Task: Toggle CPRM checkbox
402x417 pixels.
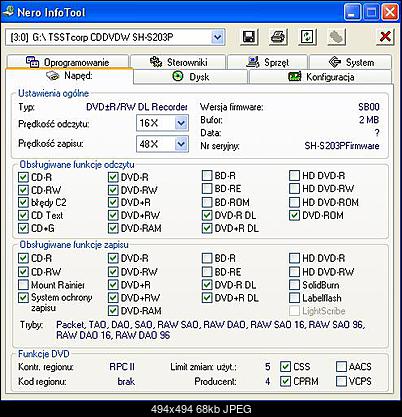Action: [285, 381]
